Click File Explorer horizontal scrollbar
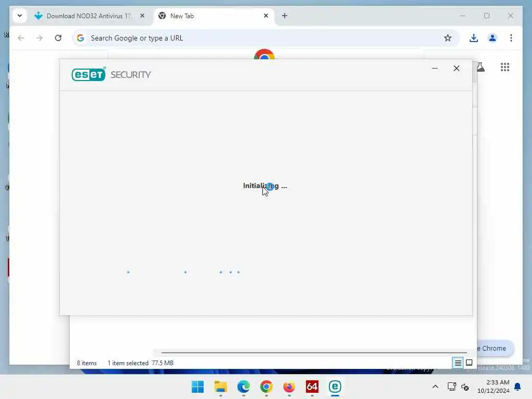The image size is (532, 399). point(314,353)
